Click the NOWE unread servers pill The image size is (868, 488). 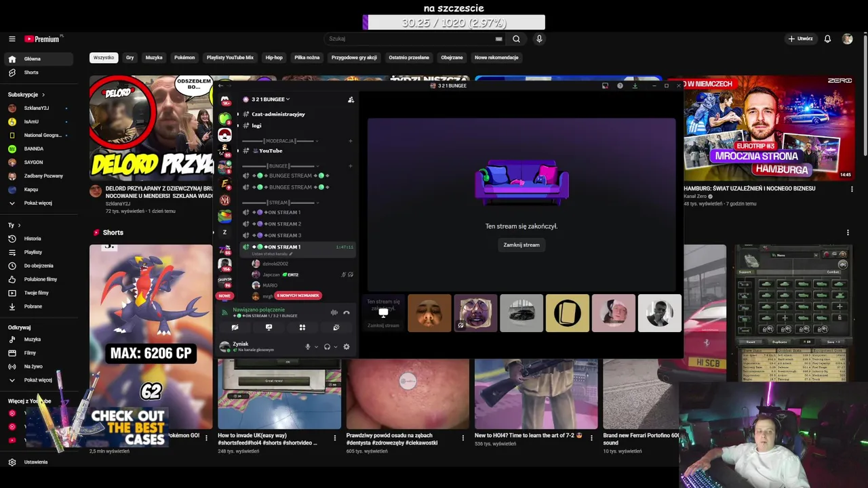point(224,296)
